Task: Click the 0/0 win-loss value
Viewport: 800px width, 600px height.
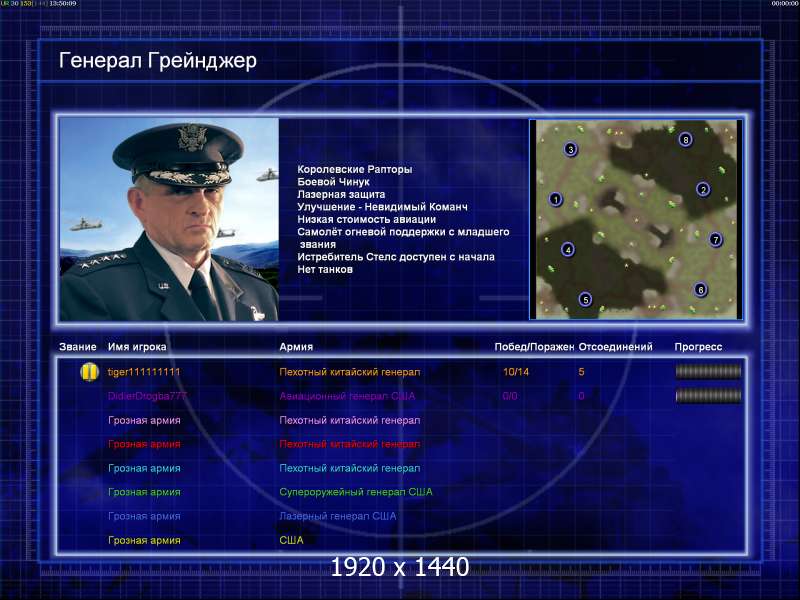Action: click(x=510, y=396)
